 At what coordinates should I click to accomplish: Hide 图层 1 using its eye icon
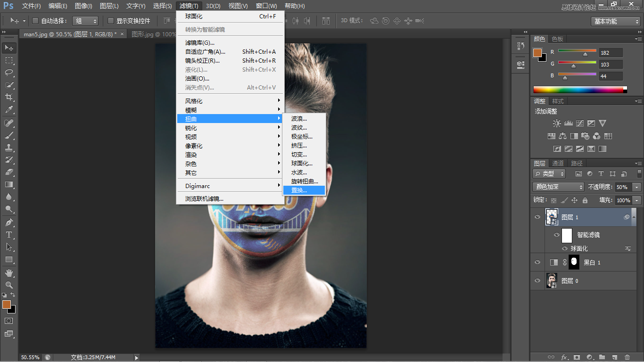click(537, 217)
